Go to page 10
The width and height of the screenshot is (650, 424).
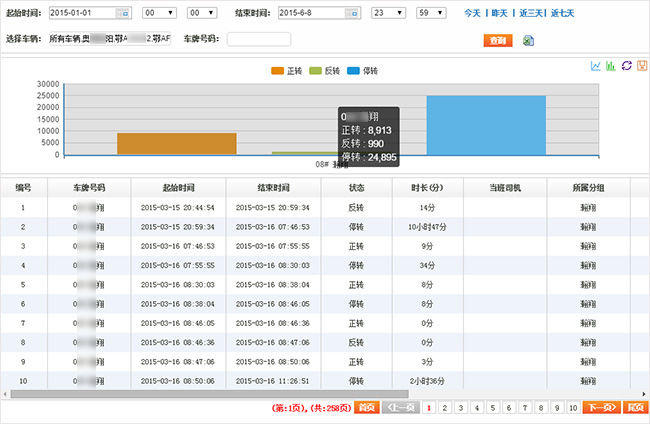click(x=573, y=408)
